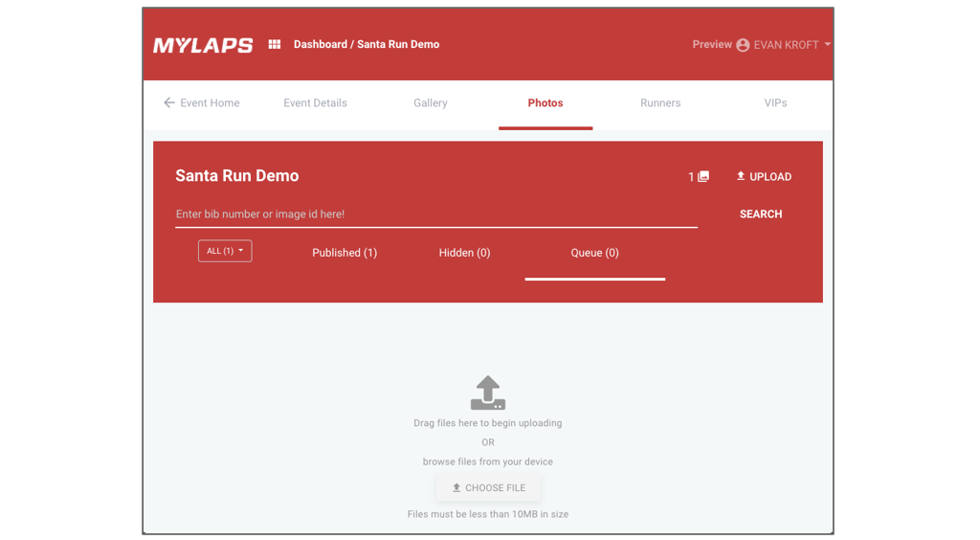Focus the bib number search field

click(435, 214)
